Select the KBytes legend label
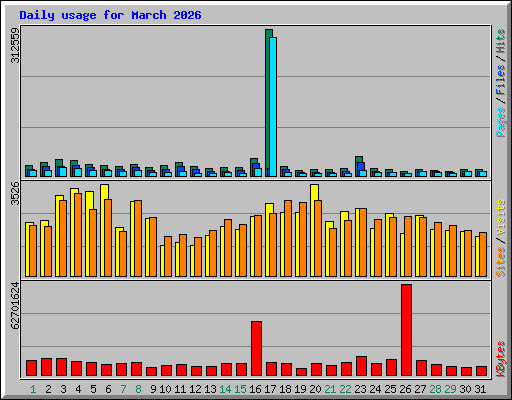 click(501, 359)
